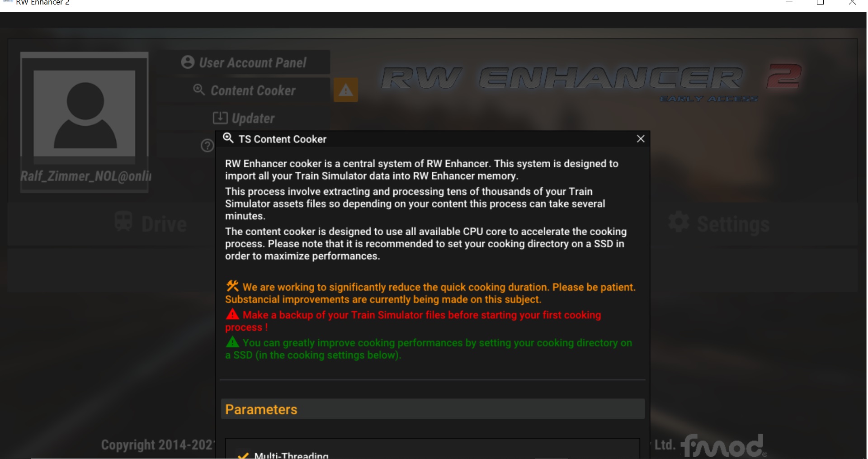The image size is (868, 459).
Task: Open the User Account Panel
Action: pyautogui.click(x=244, y=62)
